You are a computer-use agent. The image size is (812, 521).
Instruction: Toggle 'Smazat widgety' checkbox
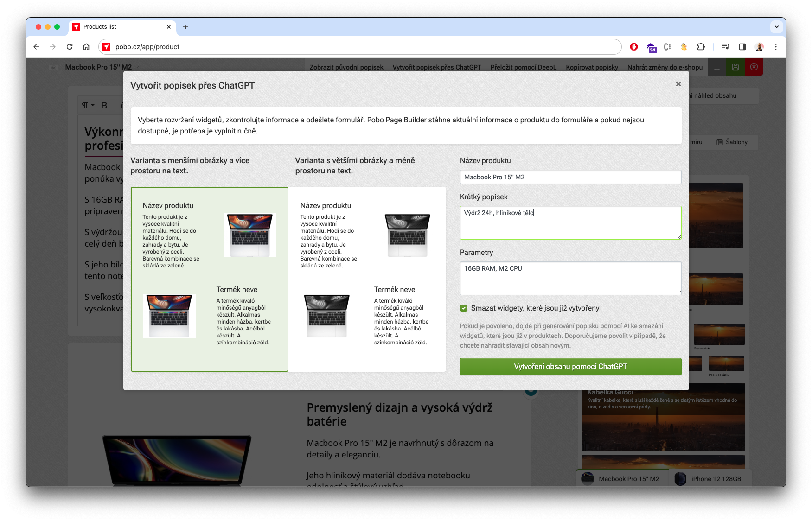coord(464,308)
